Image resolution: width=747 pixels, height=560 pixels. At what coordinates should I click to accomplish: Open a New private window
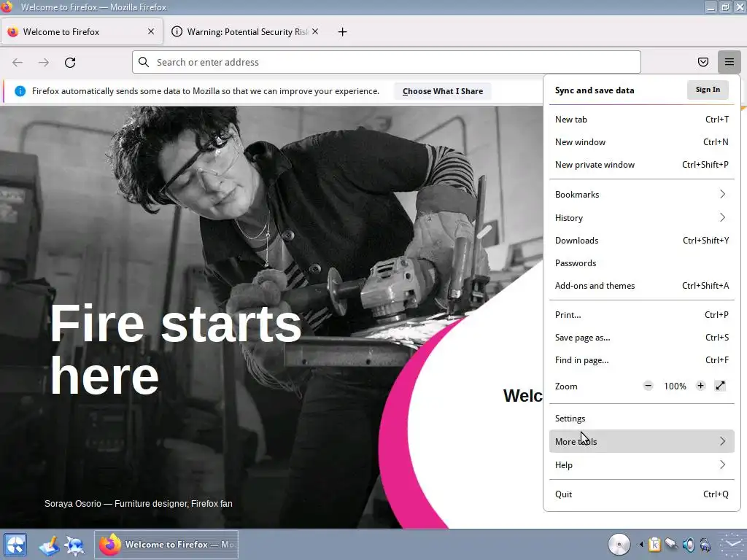[642, 165]
